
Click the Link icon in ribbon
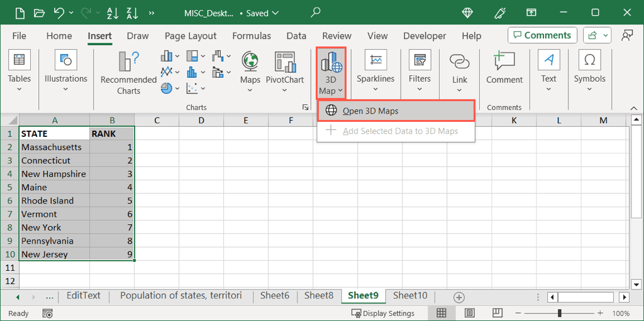(x=460, y=62)
